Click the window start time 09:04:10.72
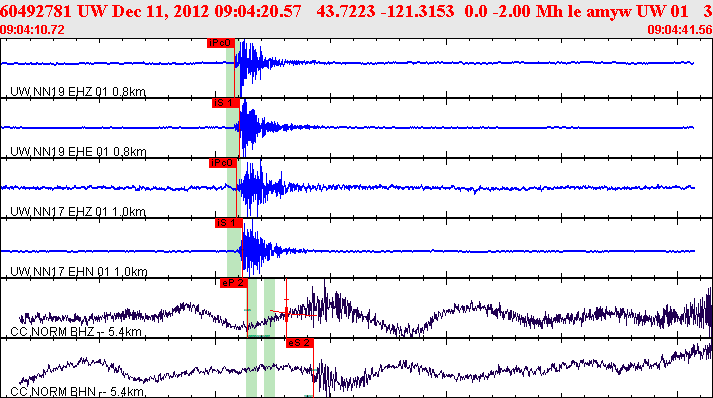 click(x=32, y=30)
